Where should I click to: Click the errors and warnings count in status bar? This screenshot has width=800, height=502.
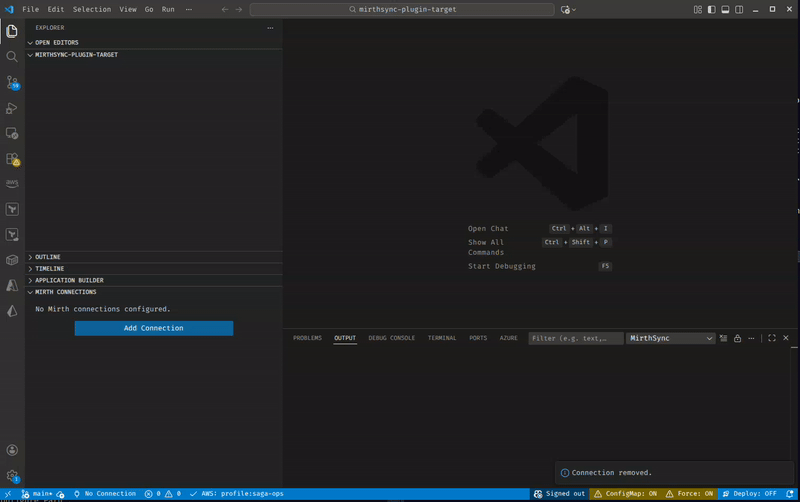point(163,494)
